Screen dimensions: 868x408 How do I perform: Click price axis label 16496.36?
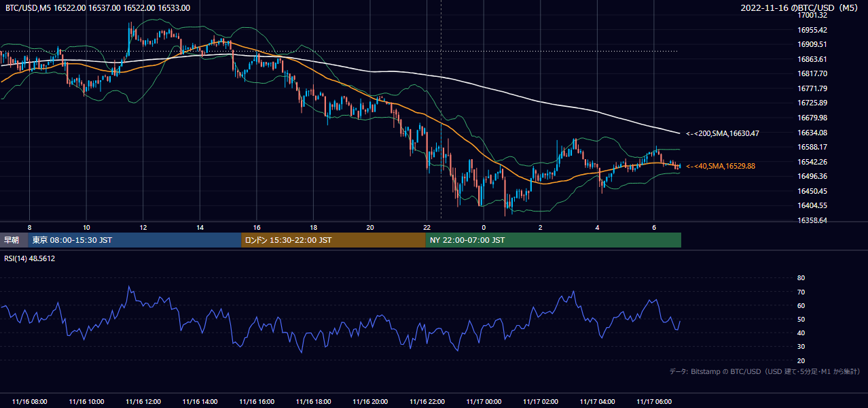(812, 176)
